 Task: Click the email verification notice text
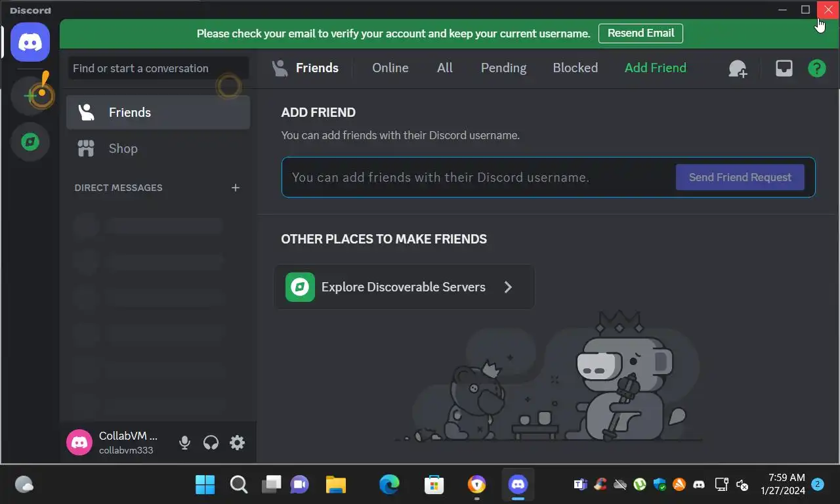[x=393, y=33]
